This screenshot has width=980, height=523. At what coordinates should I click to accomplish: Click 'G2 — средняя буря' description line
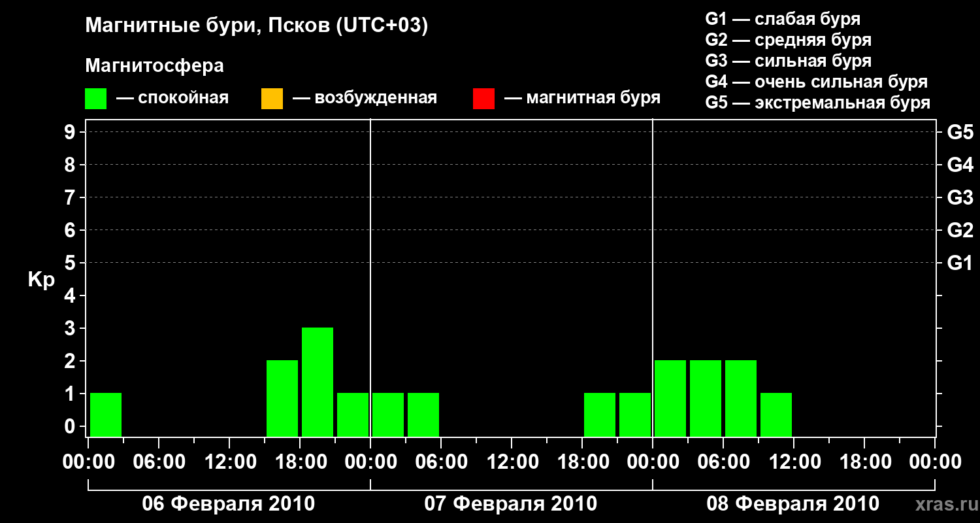coord(788,40)
